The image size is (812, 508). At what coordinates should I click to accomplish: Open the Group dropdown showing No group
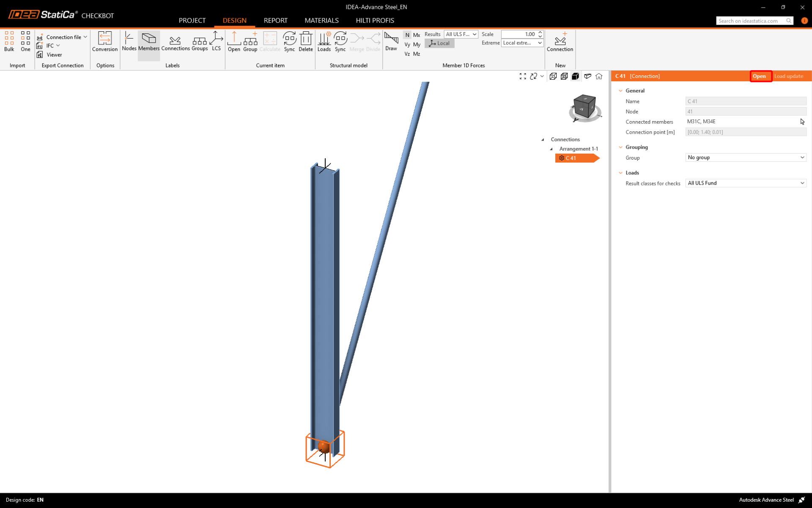745,157
